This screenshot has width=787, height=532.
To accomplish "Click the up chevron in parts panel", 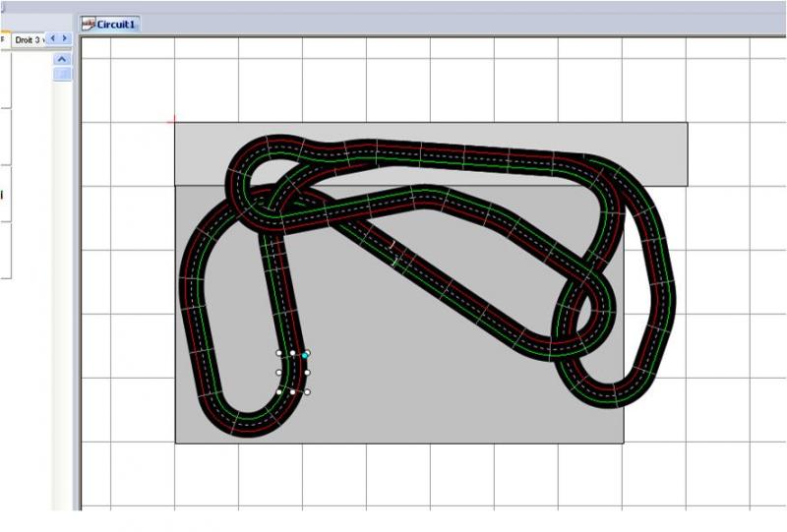I will point(62,59).
